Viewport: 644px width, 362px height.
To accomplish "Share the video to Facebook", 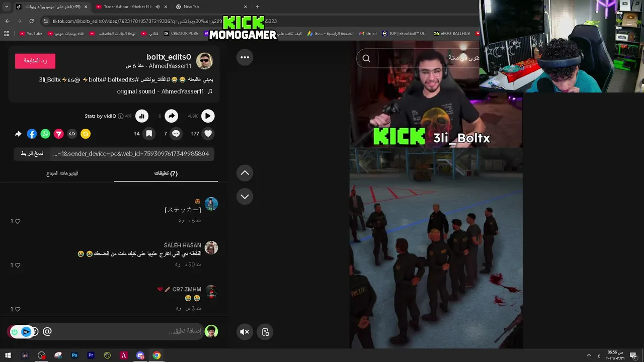I will click(x=32, y=134).
